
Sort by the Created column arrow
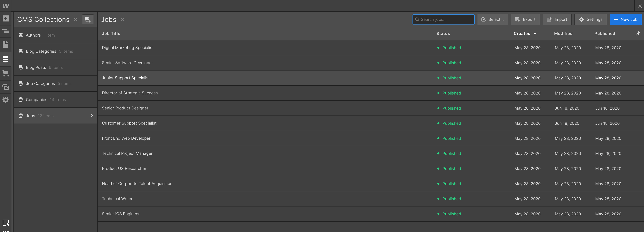point(535,34)
